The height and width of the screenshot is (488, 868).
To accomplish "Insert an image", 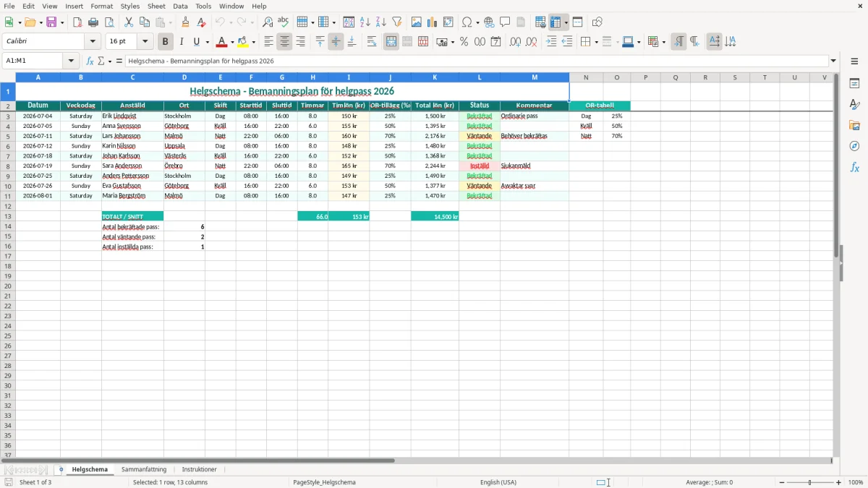I will [x=417, y=22].
